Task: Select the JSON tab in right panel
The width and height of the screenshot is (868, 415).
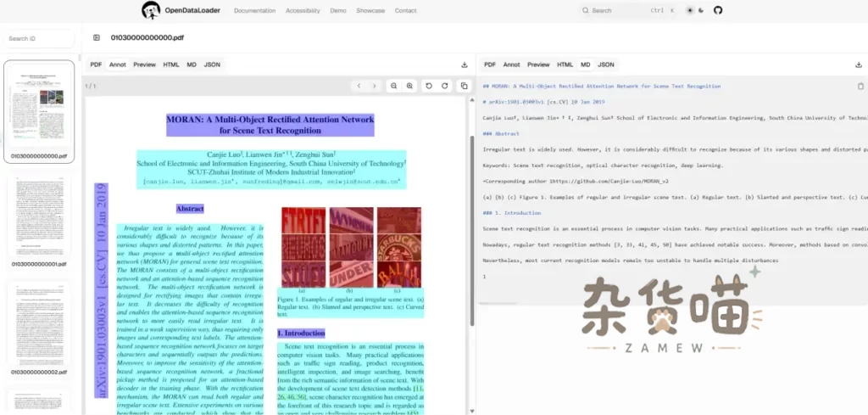Action: pos(606,64)
